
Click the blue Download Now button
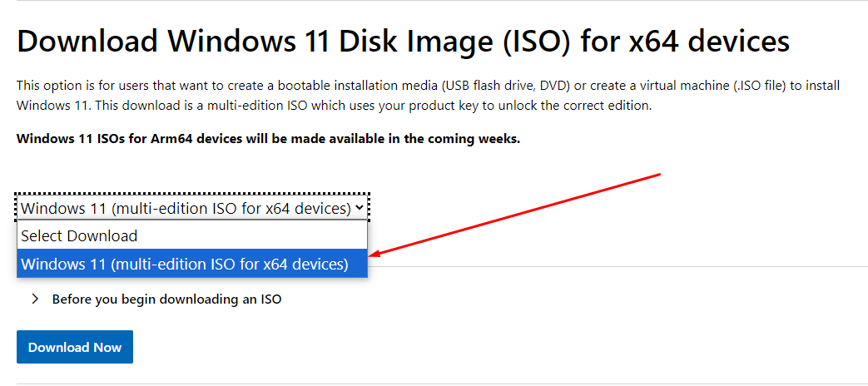pos(75,347)
